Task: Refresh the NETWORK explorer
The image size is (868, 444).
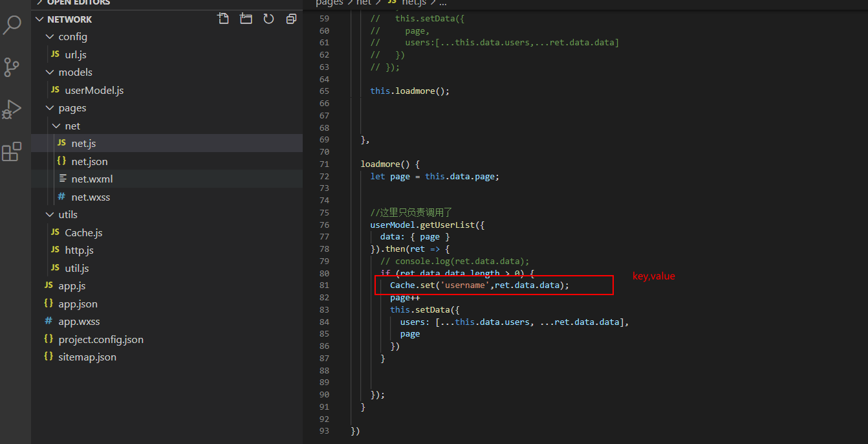Action: click(268, 19)
